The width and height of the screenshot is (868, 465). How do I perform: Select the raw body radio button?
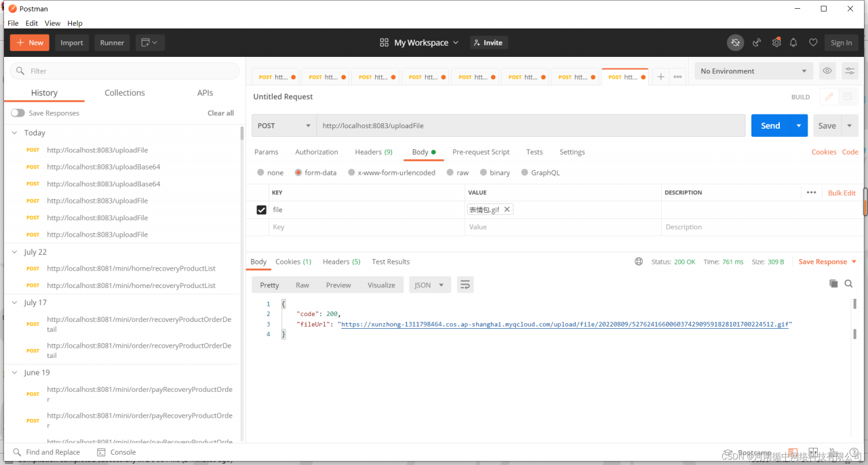450,172
